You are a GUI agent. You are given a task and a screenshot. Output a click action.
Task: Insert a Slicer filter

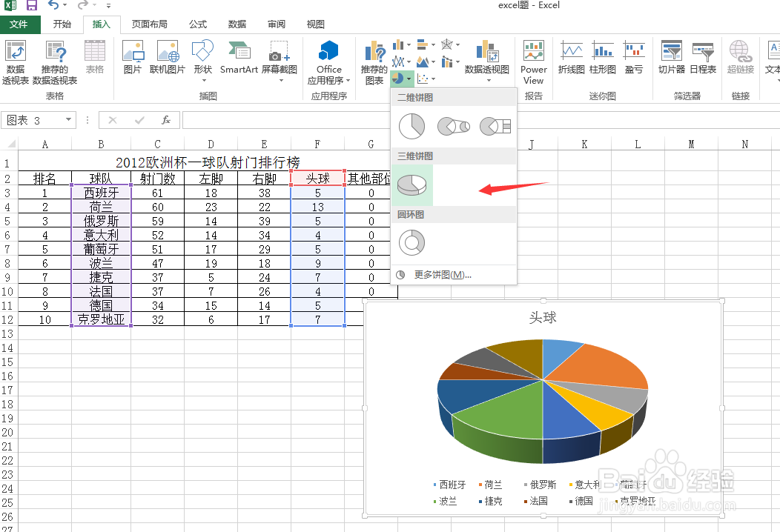672,57
